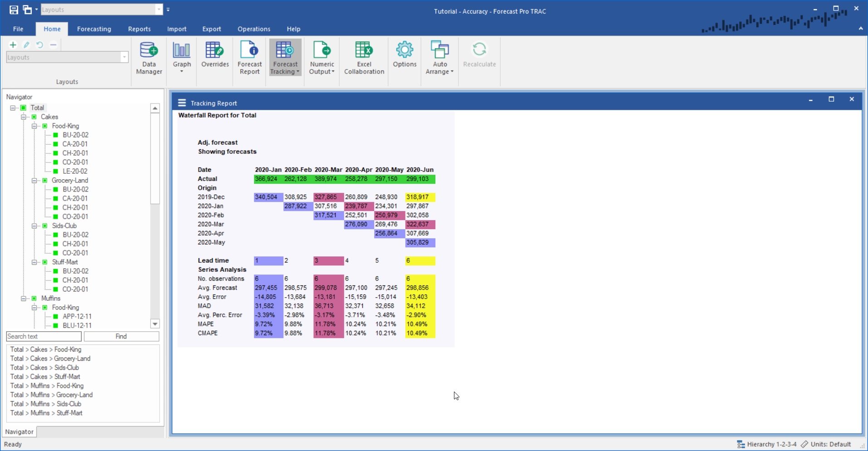Click the Total node green icon

click(x=23, y=108)
